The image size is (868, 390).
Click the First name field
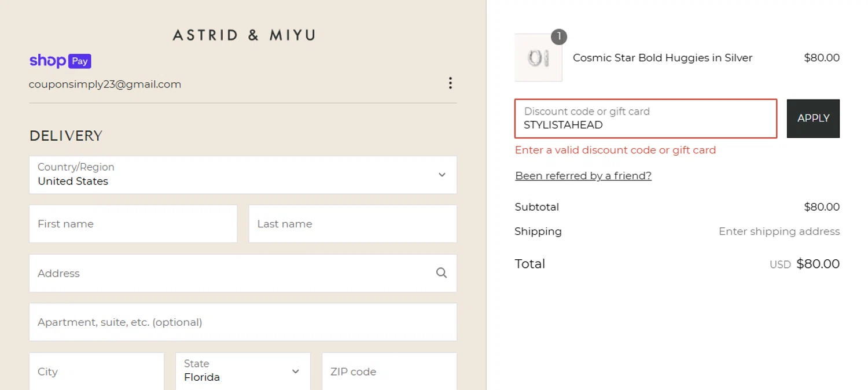(133, 224)
